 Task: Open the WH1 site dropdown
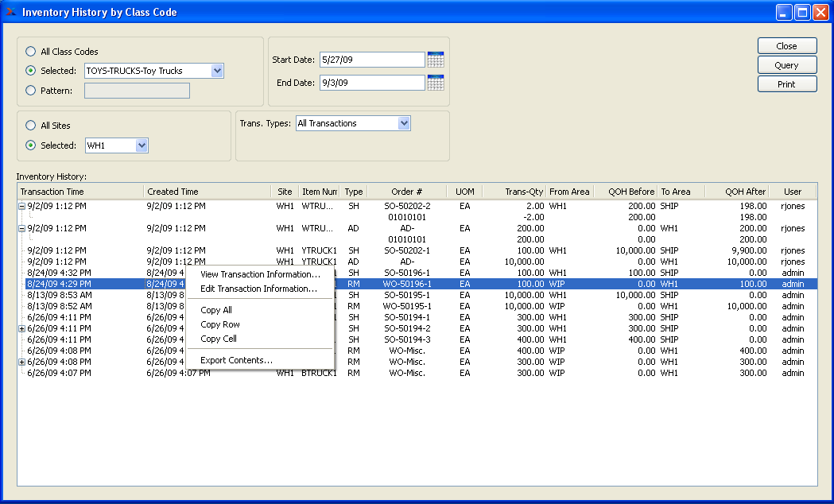[142, 145]
